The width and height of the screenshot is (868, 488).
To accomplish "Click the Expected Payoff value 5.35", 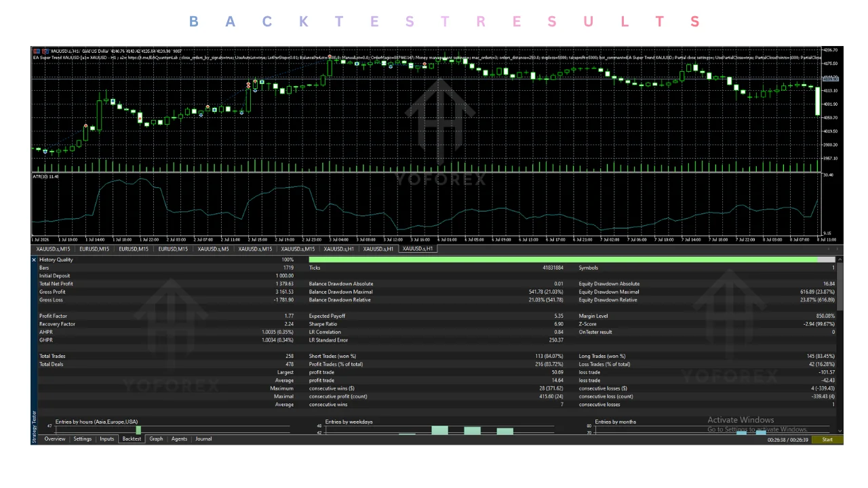I will tap(559, 316).
